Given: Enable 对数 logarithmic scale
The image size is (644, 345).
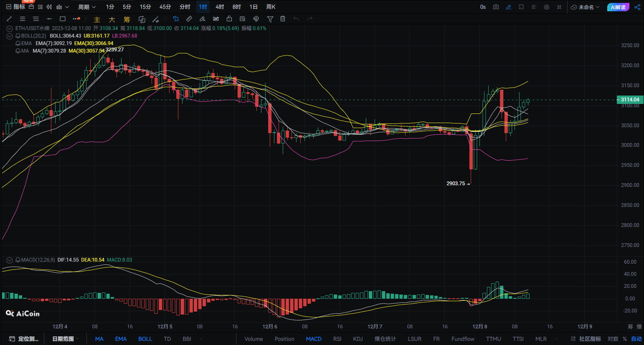Looking at the screenshot, I should 613,339.
